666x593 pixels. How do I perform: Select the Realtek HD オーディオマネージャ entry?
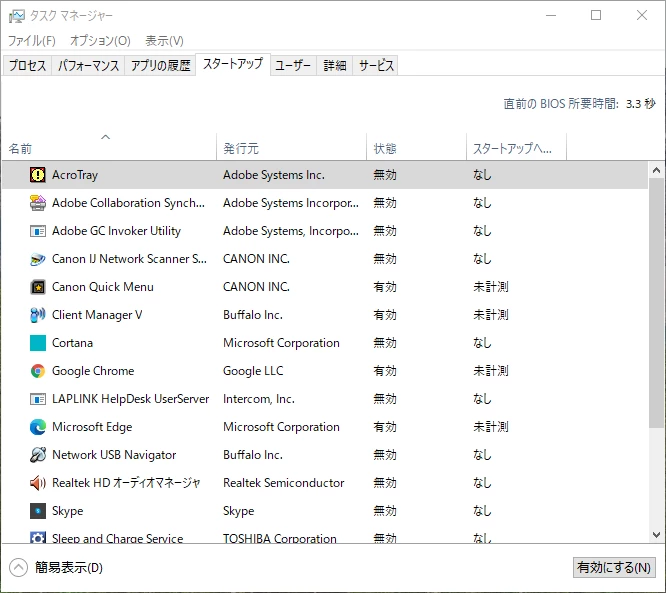click(x=126, y=483)
